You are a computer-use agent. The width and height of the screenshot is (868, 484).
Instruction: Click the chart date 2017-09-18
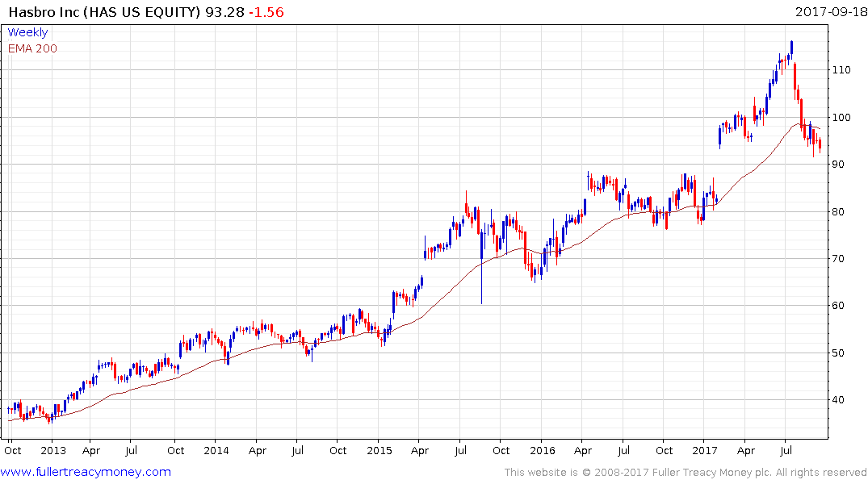(x=831, y=11)
